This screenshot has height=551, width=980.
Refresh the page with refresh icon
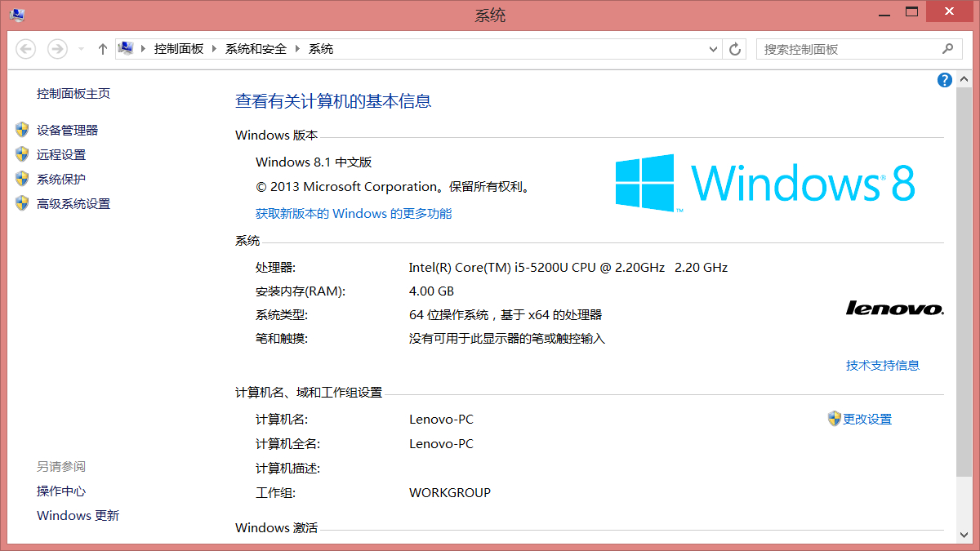point(735,49)
